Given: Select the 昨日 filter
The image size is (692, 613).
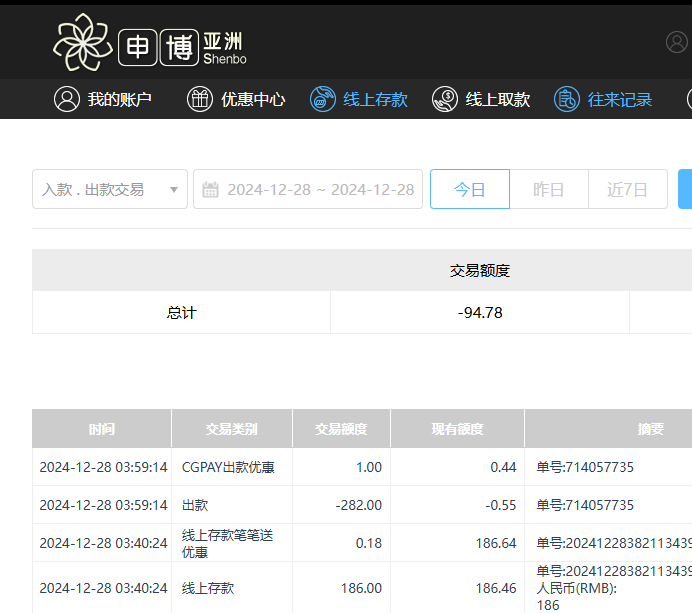Looking at the screenshot, I should 548,189.
